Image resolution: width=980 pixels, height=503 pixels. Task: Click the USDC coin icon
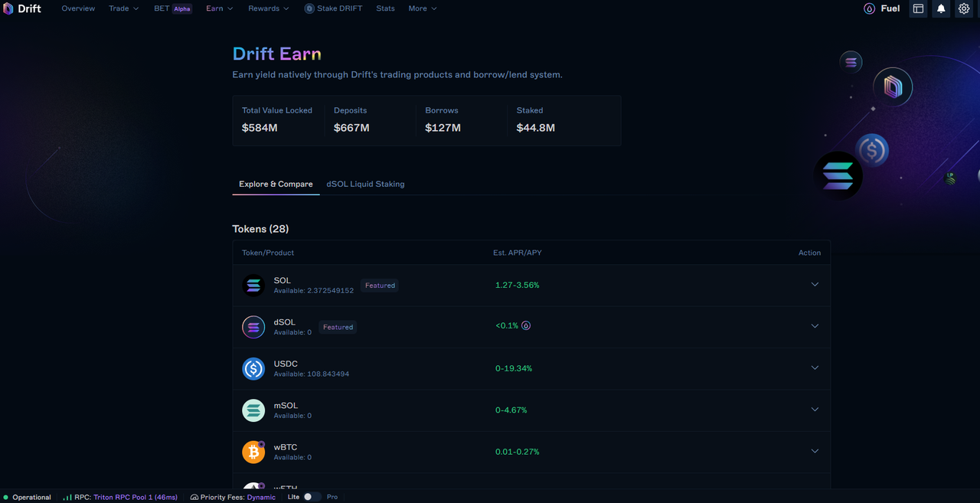253,368
